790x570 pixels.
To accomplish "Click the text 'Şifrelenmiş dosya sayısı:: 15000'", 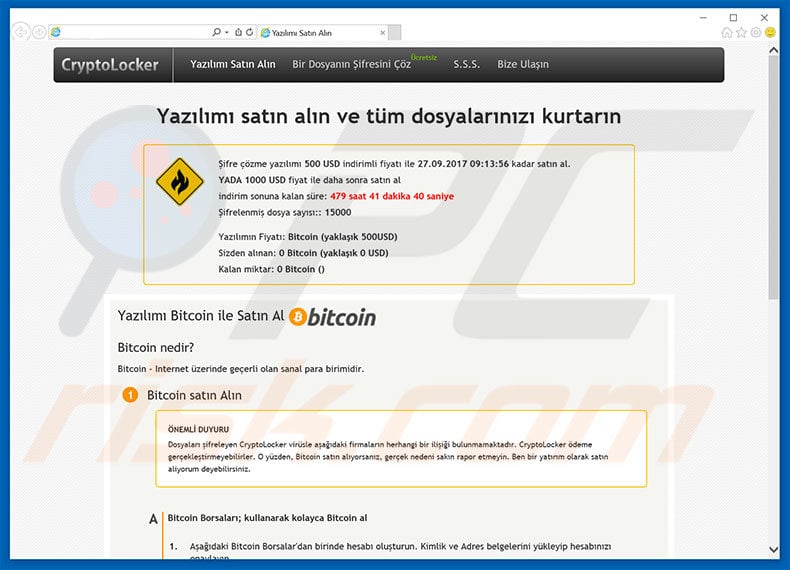I will click(x=285, y=213).
